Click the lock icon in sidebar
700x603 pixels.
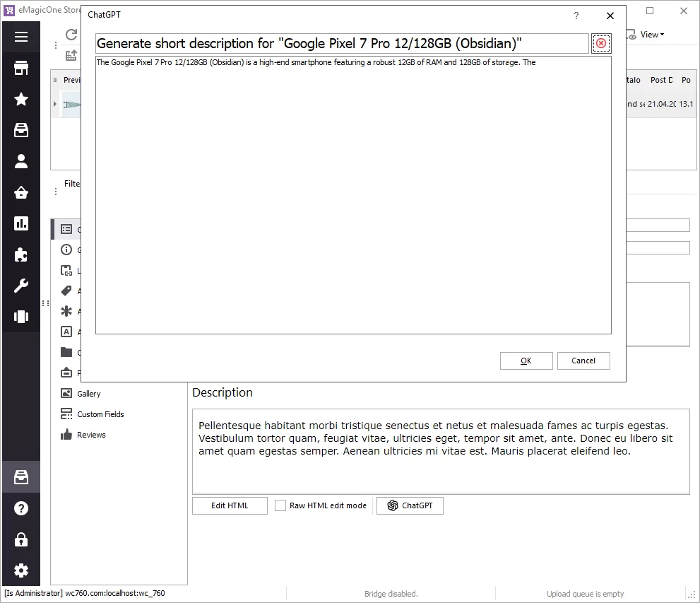[x=21, y=539]
